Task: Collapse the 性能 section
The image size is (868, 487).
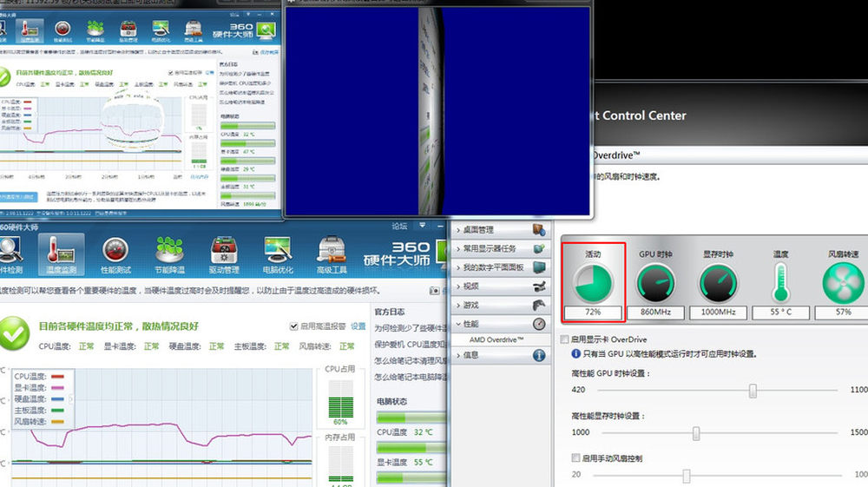Action: pyautogui.click(x=458, y=324)
